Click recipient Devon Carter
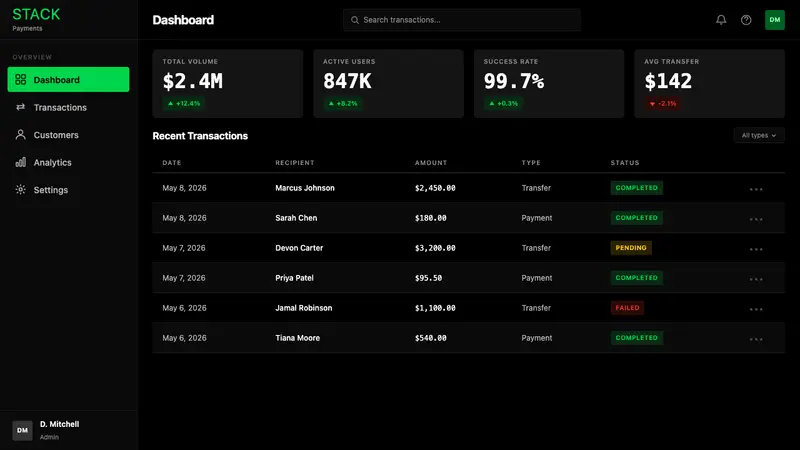The height and width of the screenshot is (450, 800). click(x=299, y=248)
